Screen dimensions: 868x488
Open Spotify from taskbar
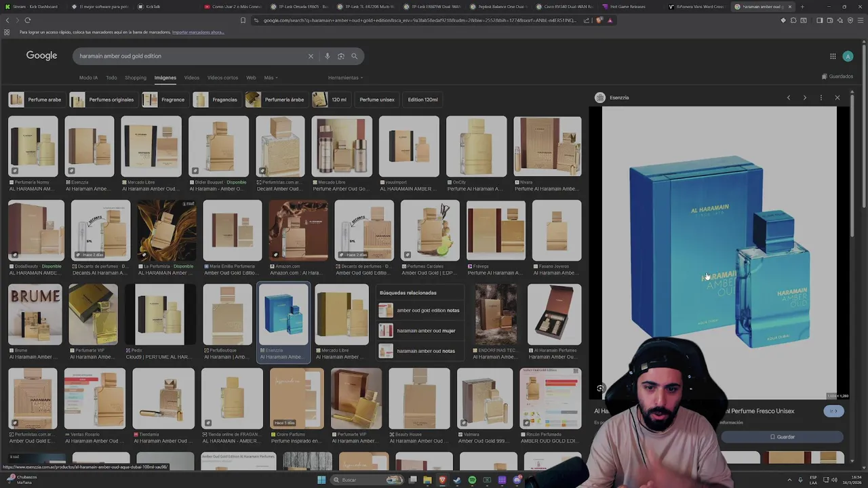pyautogui.click(x=472, y=480)
